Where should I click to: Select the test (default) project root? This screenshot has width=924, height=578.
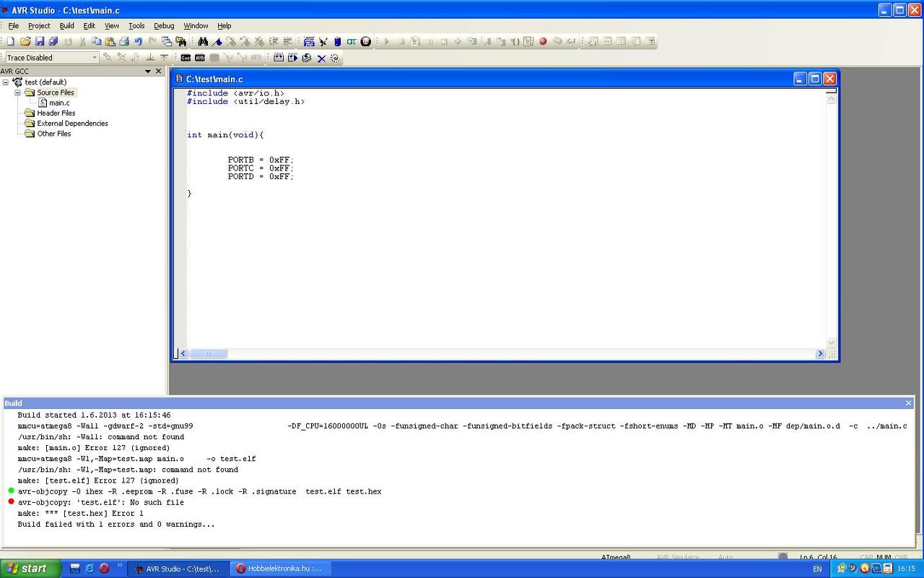(45, 82)
